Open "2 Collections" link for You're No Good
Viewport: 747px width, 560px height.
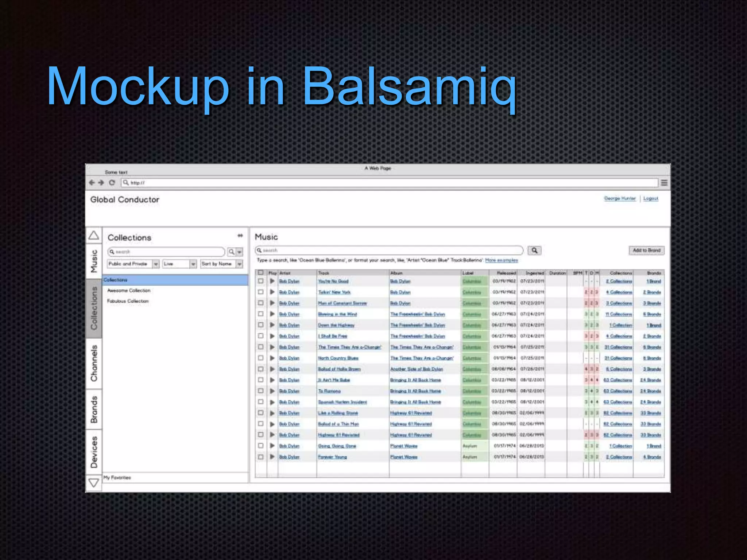click(619, 281)
